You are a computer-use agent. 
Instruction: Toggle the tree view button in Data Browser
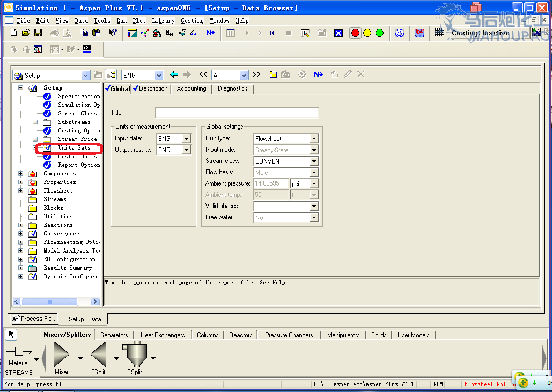pyautogui.click(x=111, y=74)
